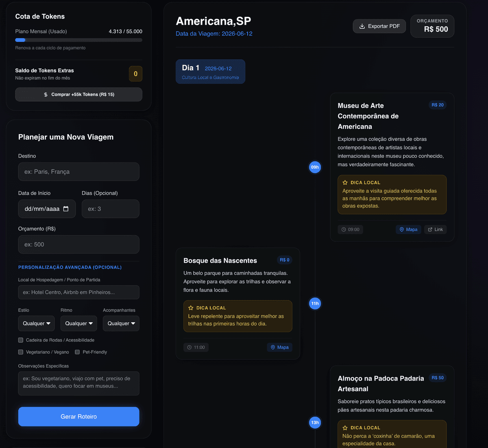Click the Orçamento R$ 500 box
488x448 pixels.
432,26
